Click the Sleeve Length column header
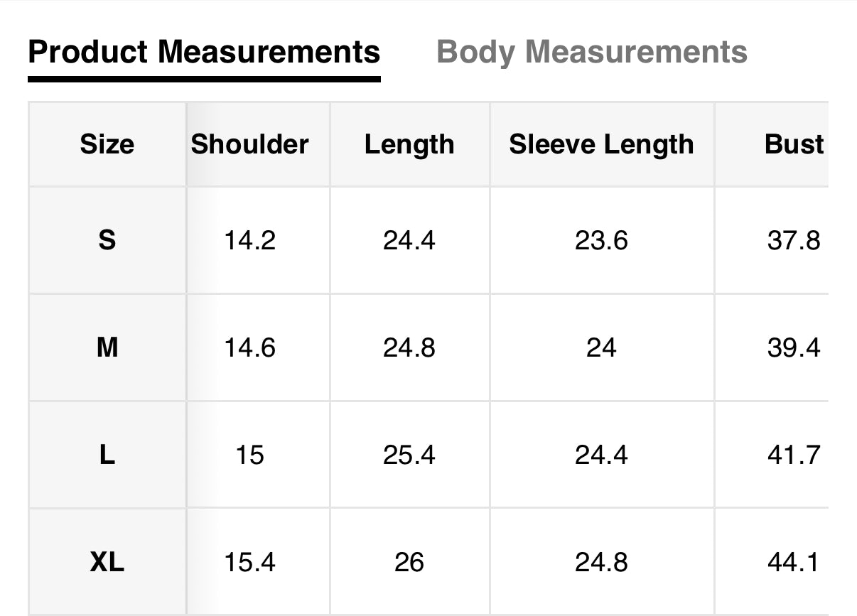The image size is (857, 616). pos(601,144)
